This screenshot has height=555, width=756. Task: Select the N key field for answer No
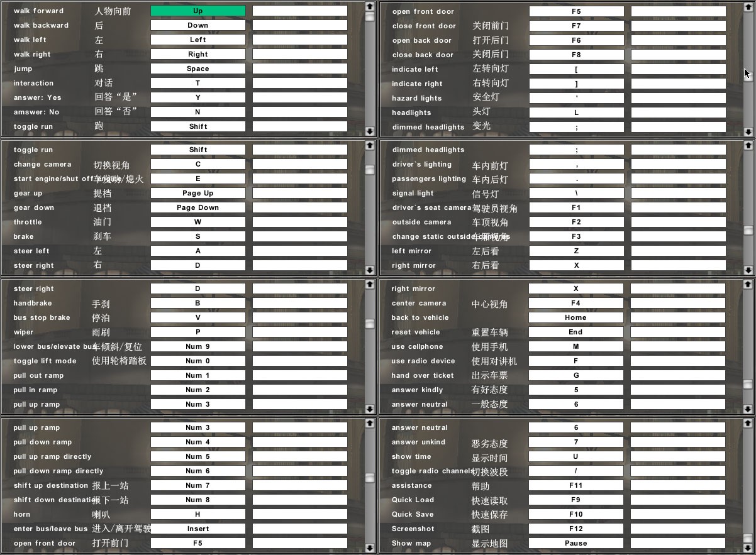click(198, 112)
